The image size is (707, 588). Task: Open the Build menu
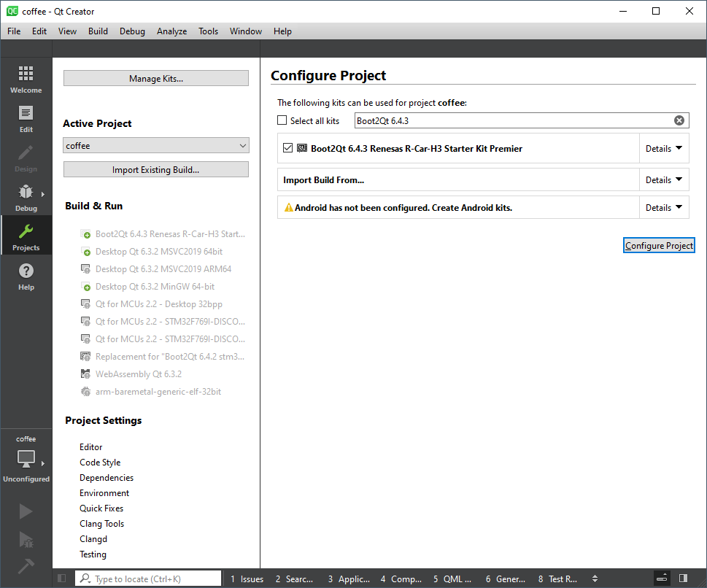[x=98, y=31]
